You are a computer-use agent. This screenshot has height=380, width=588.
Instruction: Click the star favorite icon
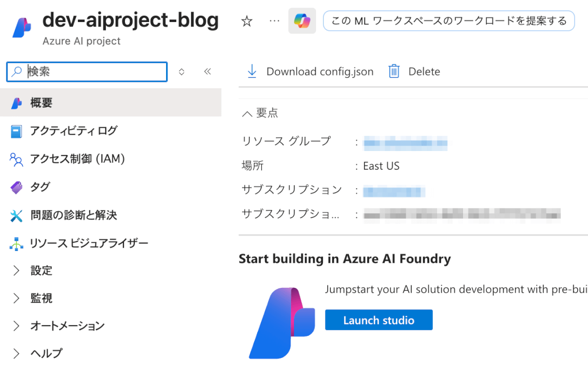pos(247,21)
